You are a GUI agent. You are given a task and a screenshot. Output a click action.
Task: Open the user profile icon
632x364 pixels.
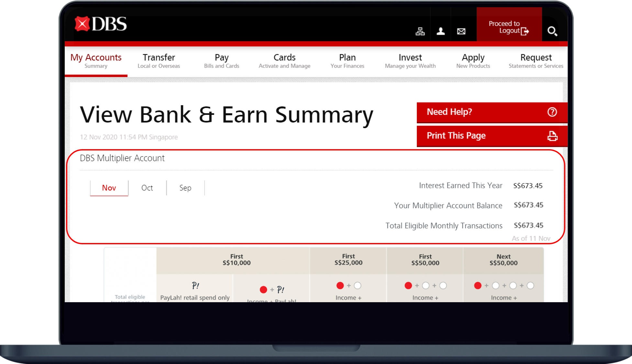[440, 31]
